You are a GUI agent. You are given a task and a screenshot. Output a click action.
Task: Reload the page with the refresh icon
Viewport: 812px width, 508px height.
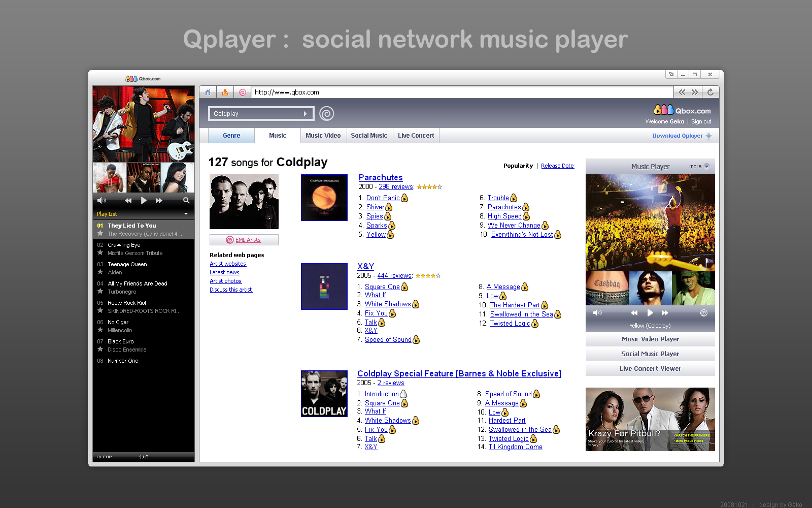point(710,92)
